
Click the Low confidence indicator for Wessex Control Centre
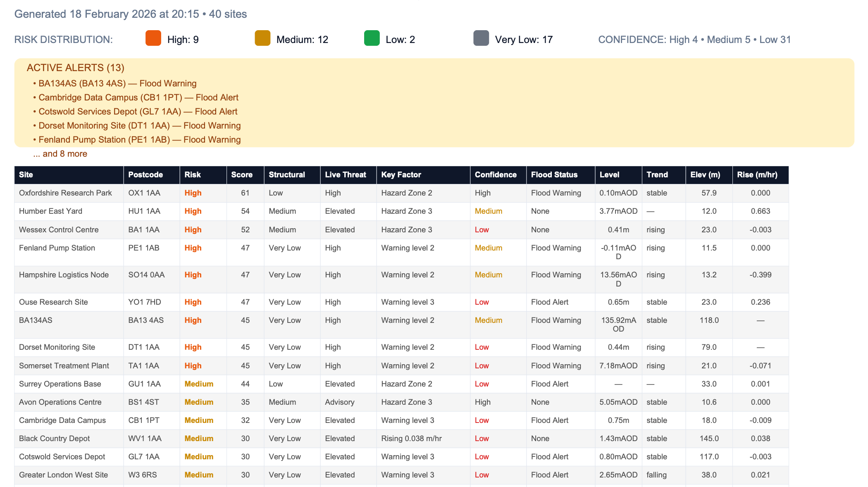(482, 229)
